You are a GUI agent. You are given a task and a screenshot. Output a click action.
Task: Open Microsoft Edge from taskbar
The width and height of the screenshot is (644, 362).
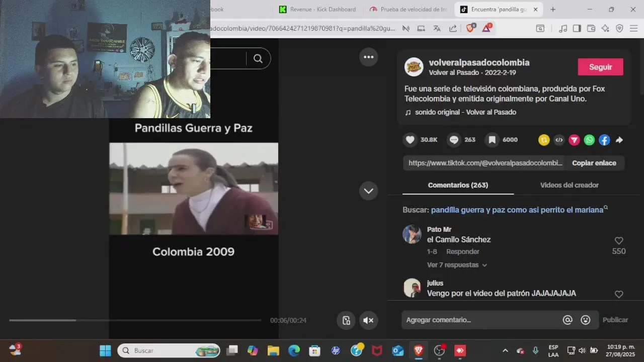tap(294, 350)
